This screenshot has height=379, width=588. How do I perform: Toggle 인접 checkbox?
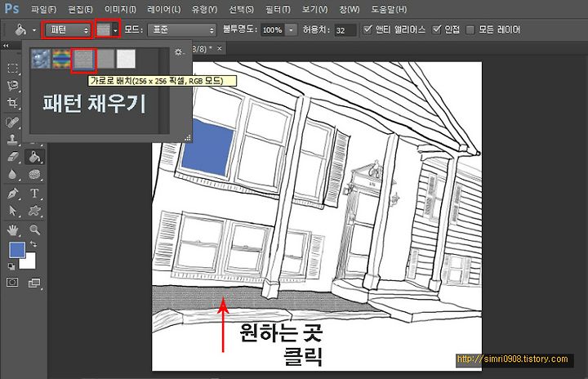coord(436,29)
